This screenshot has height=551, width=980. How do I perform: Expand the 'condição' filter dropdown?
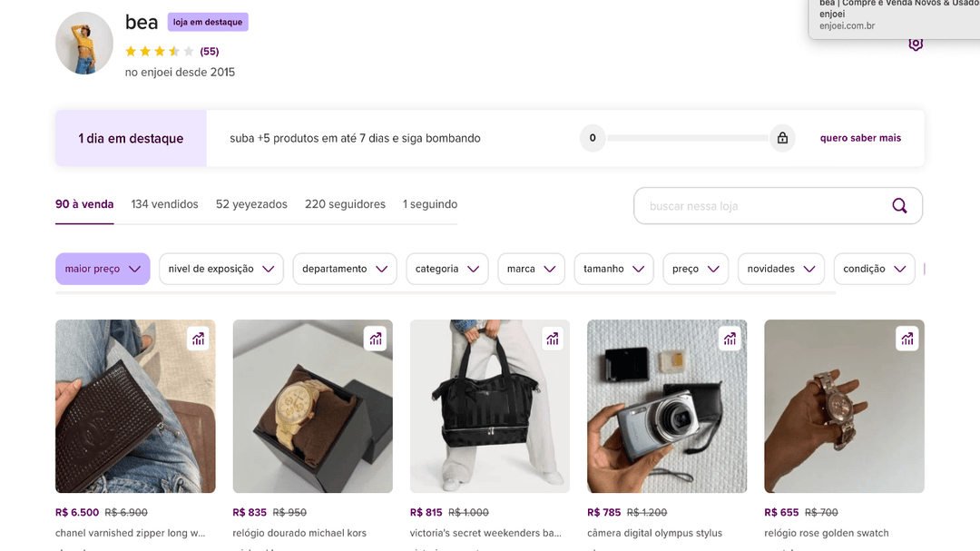tap(875, 269)
